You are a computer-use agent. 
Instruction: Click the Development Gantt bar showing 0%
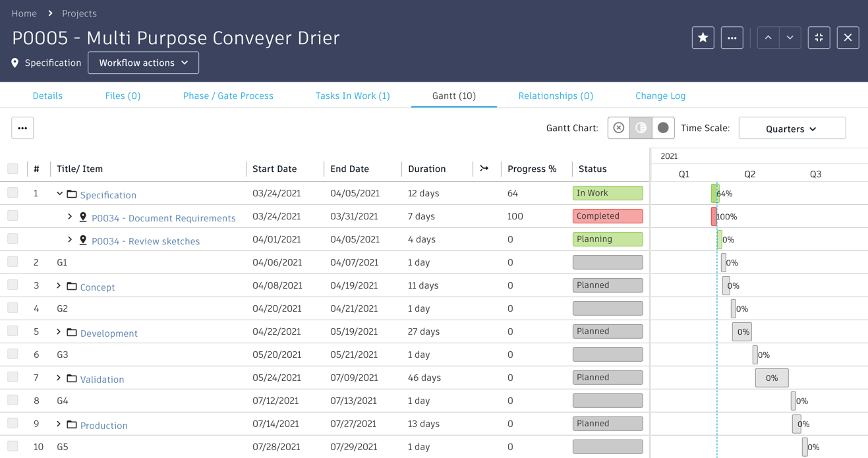point(742,331)
